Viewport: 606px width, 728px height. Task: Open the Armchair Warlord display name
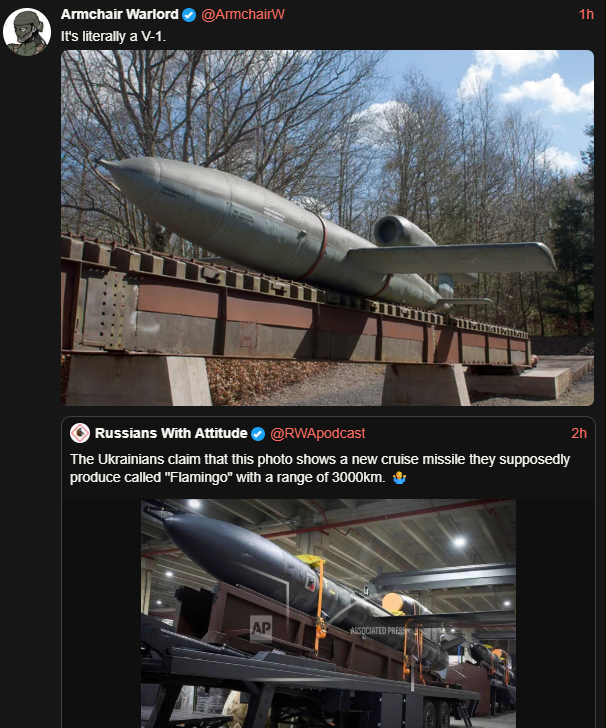[x=120, y=14]
